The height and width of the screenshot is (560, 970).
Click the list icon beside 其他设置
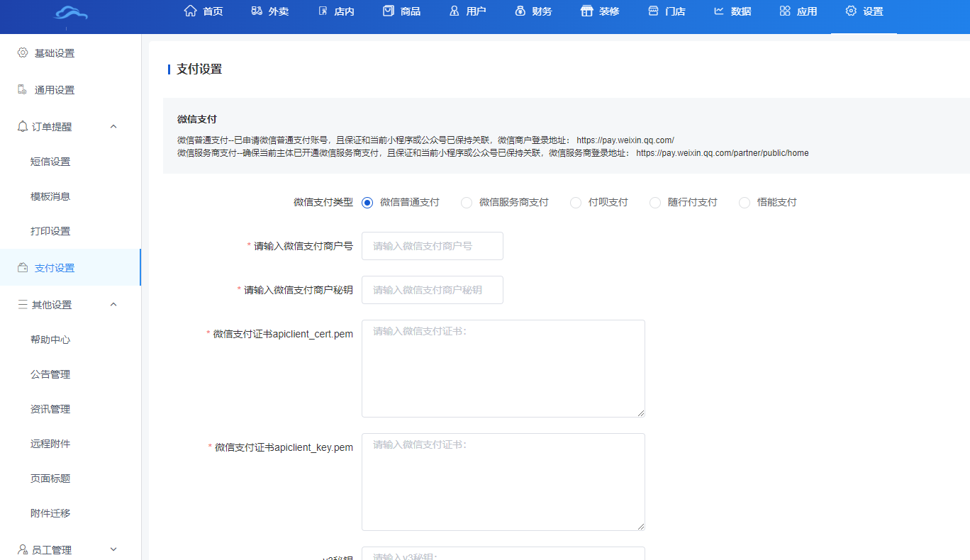tap(23, 304)
